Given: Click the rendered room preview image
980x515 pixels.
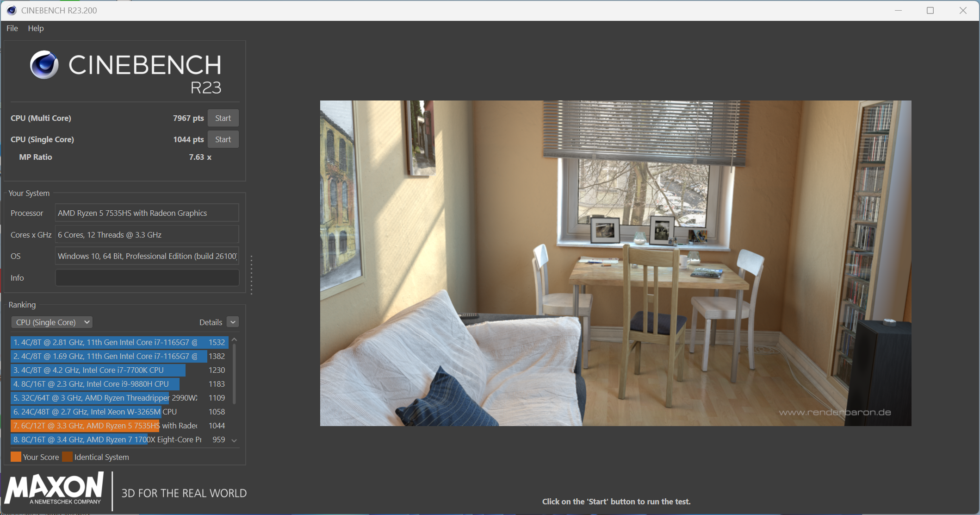Looking at the screenshot, I should [615, 263].
